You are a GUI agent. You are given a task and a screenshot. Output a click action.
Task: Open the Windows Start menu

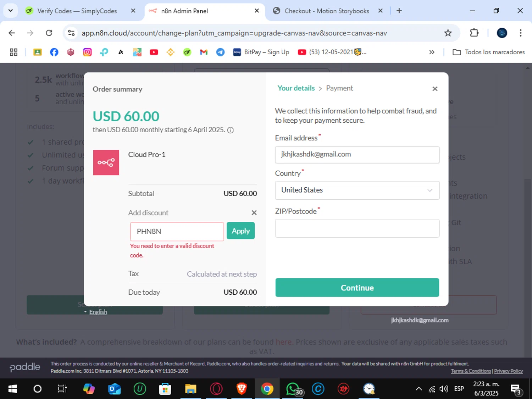tap(12, 389)
